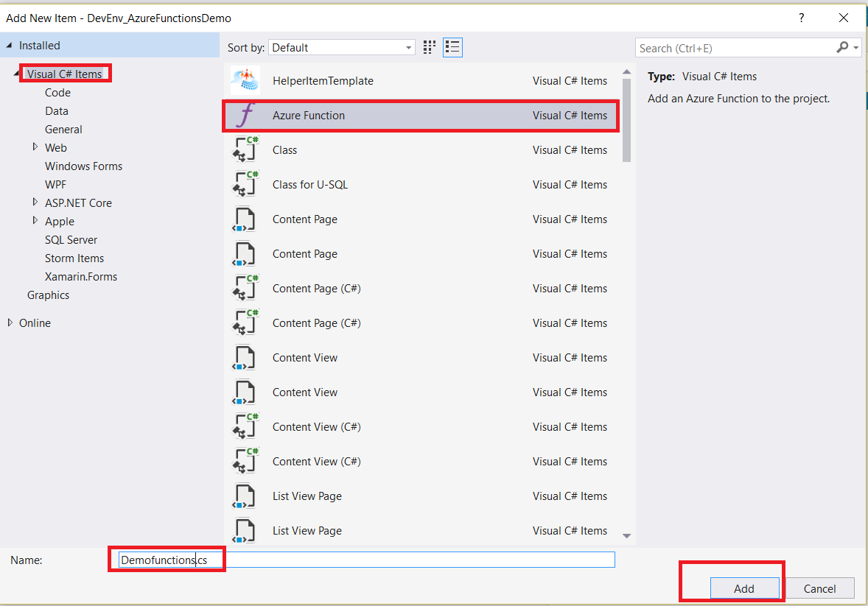Select the Azure Function template
The width and height of the screenshot is (868, 606).
coord(421,115)
